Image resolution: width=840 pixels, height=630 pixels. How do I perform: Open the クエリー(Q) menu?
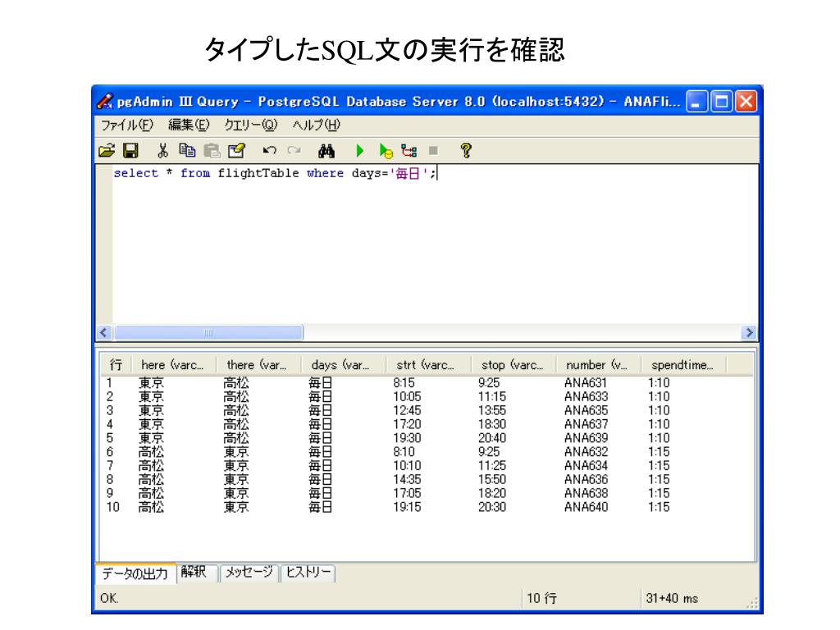(251, 126)
